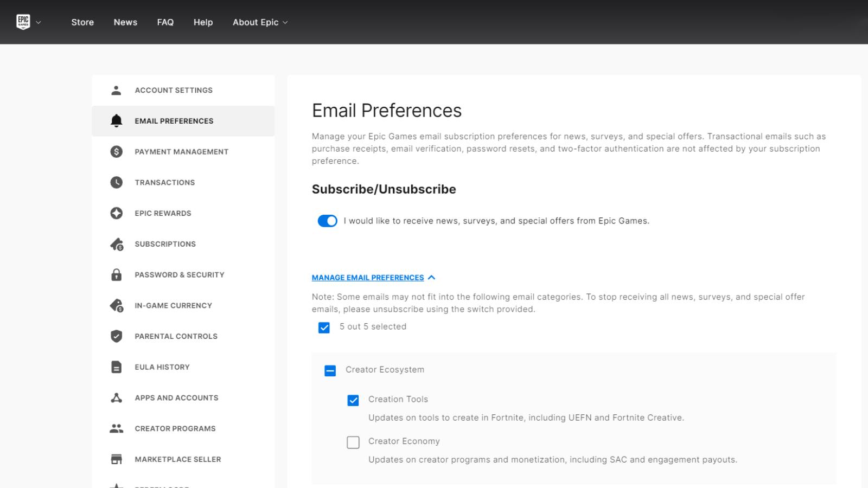The width and height of the screenshot is (868, 488).
Task: Open Creator Programs sidebar label
Action: (x=175, y=428)
